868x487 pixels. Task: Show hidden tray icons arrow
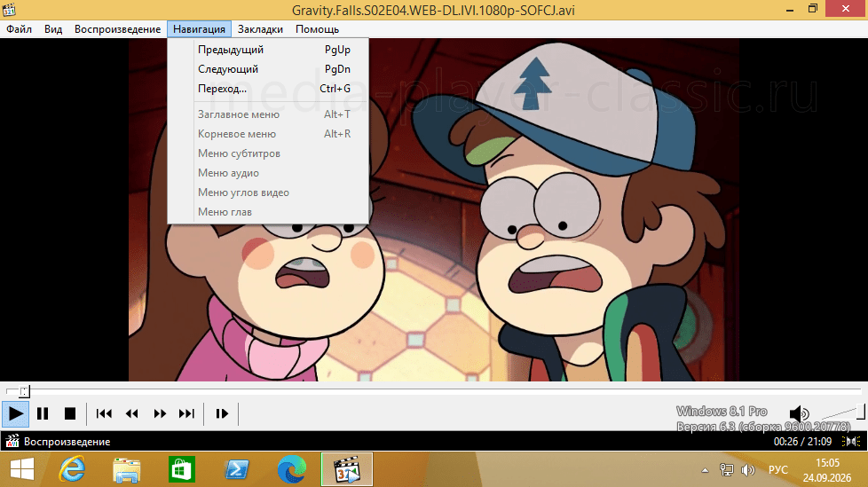point(705,470)
